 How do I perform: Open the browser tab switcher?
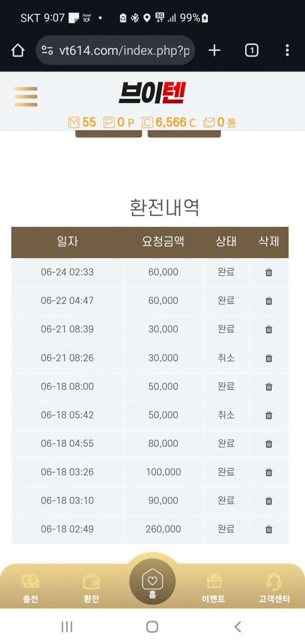pyautogui.click(x=251, y=50)
